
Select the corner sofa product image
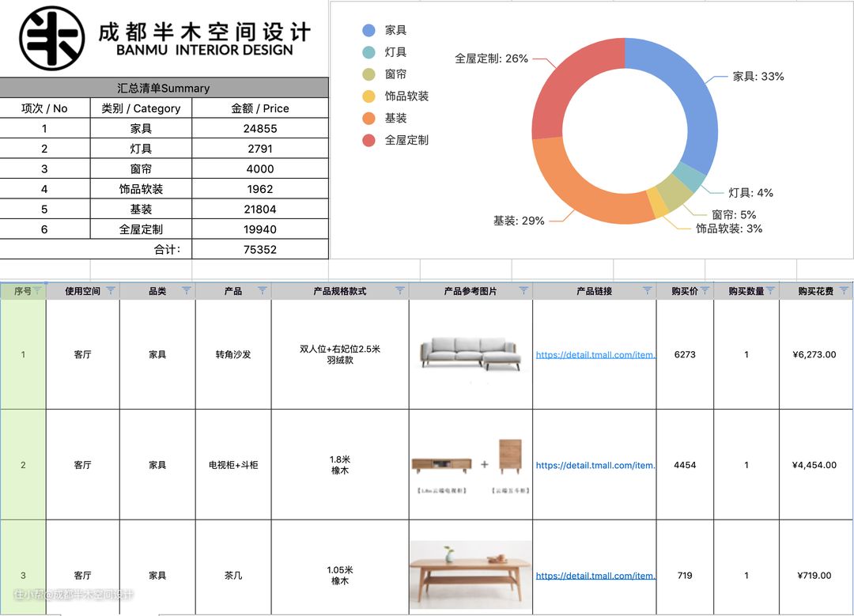(x=470, y=354)
